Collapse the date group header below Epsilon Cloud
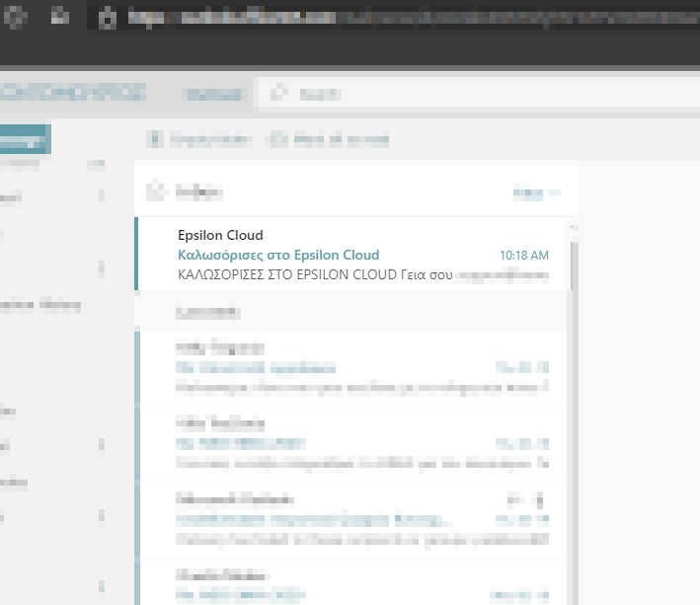 208,312
